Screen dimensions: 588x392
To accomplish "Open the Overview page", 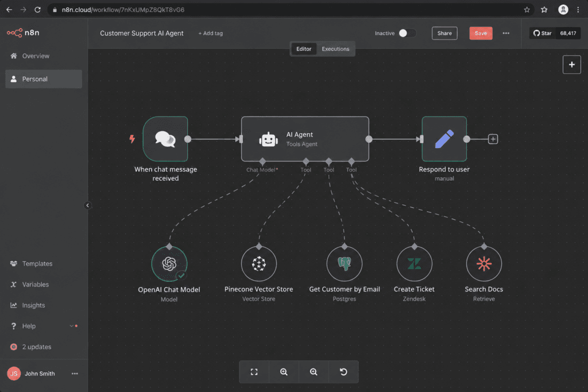I will pyautogui.click(x=44, y=56).
